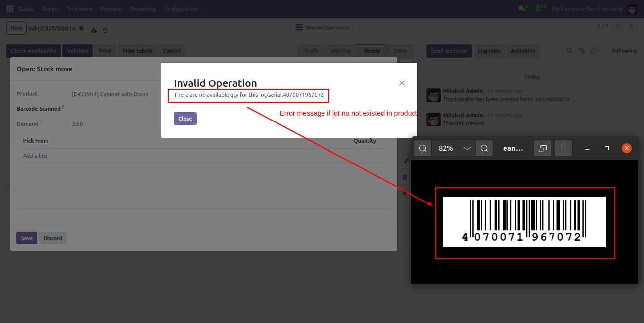Open Detailed Operations
644x323 pixels.
pyautogui.click(x=322, y=28)
